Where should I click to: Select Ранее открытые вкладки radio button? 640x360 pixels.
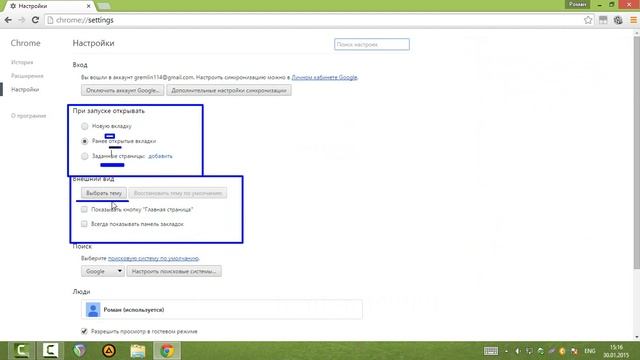[84, 141]
